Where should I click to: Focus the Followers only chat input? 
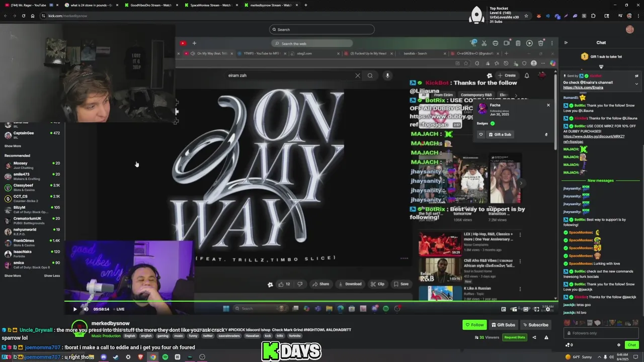602,333
